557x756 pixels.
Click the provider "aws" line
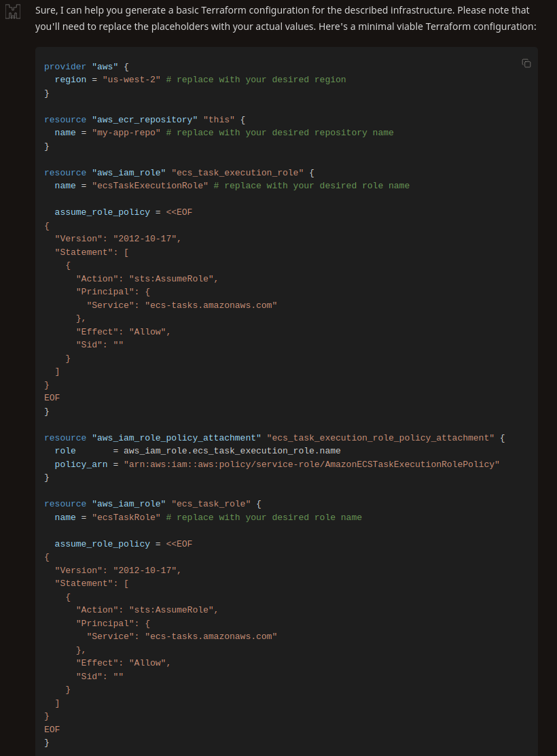tap(86, 67)
